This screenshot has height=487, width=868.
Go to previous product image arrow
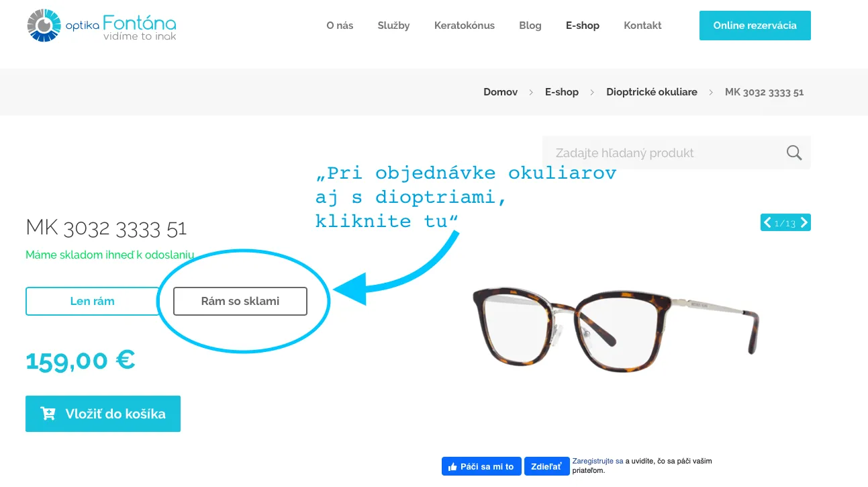(767, 222)
